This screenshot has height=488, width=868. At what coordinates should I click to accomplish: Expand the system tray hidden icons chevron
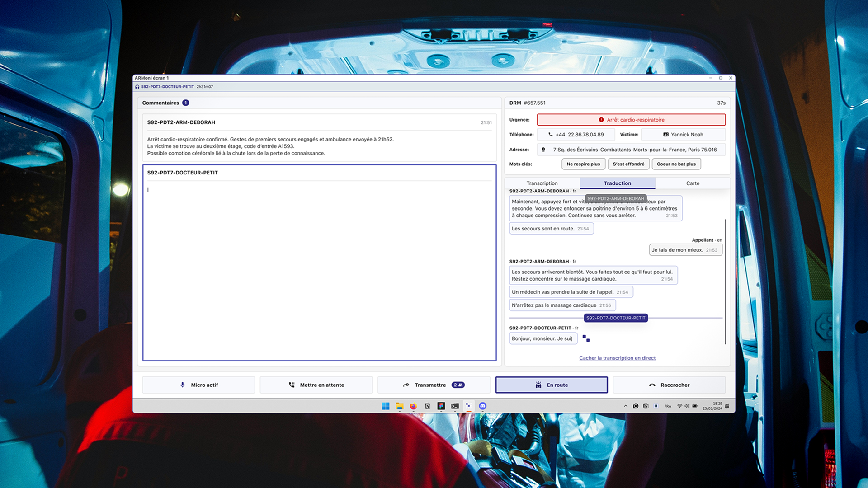[x=626, y=406]
